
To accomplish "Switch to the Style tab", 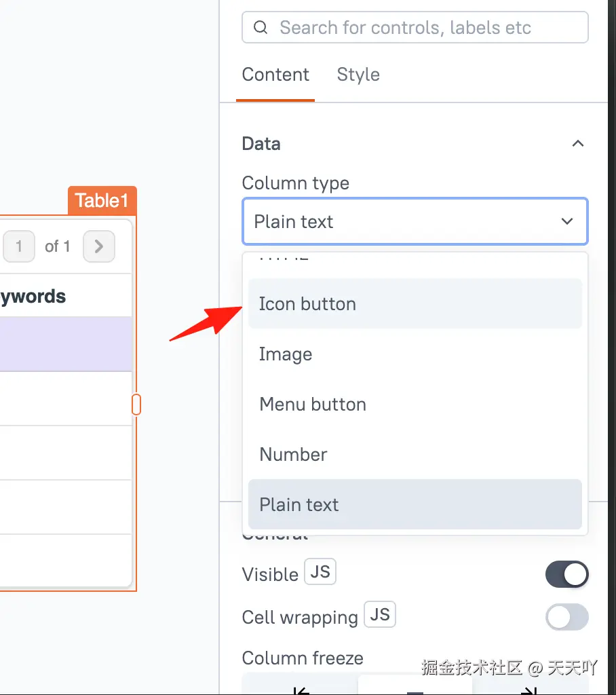I will click(358, 75).
